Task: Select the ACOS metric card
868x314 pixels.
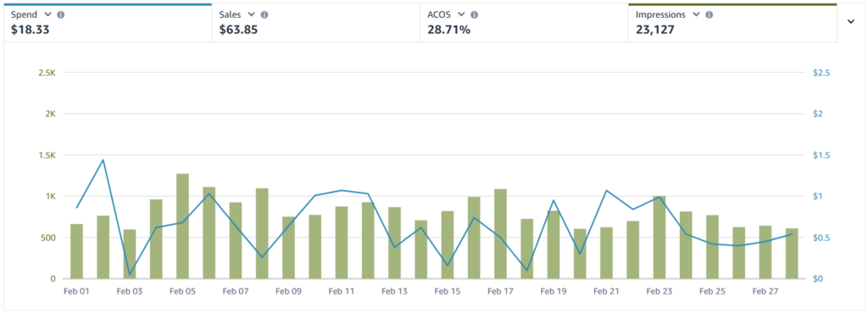Action: pos(524,23)
